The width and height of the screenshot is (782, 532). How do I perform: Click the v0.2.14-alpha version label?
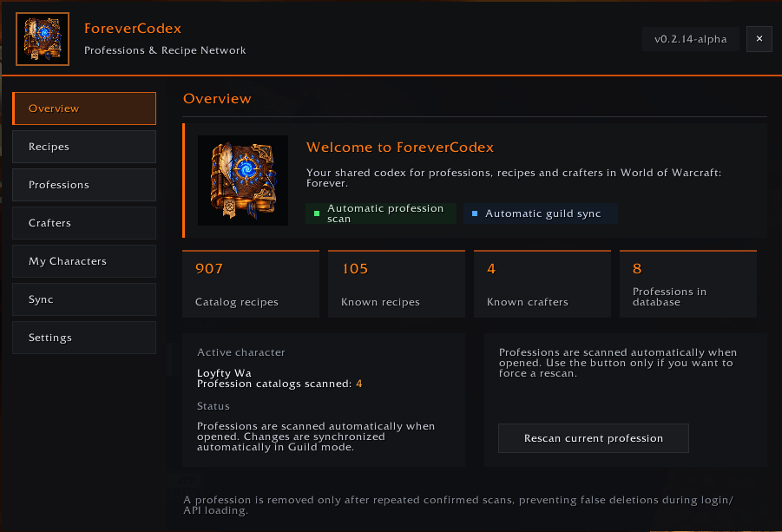click(691, 39)
